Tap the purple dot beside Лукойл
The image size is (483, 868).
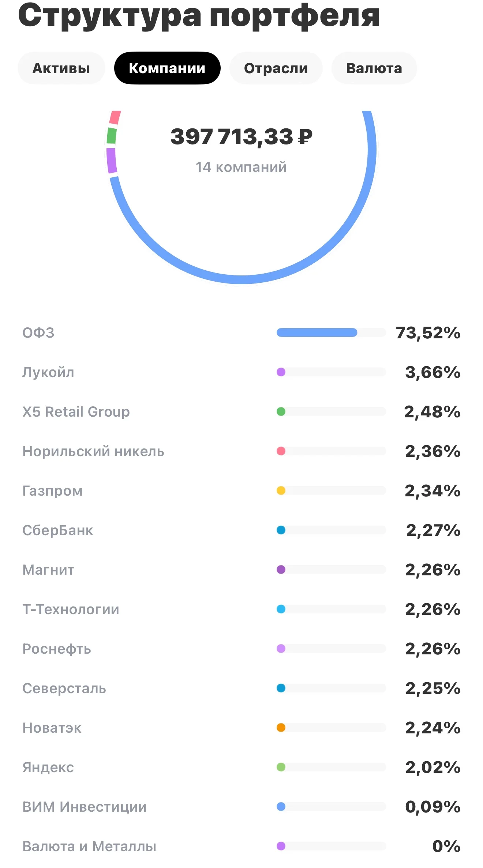[x=281, y=372]
